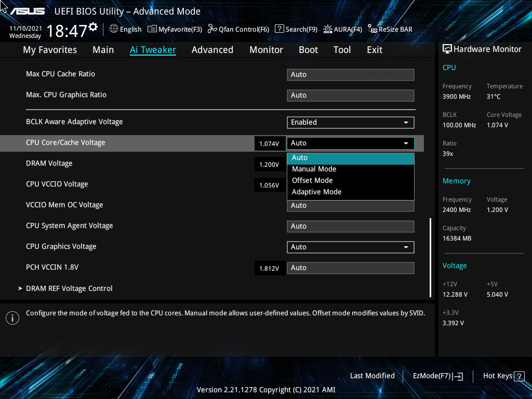Screen dimensions: 532x399
Task: Click the Memory section heading
Action: [457, 181]
